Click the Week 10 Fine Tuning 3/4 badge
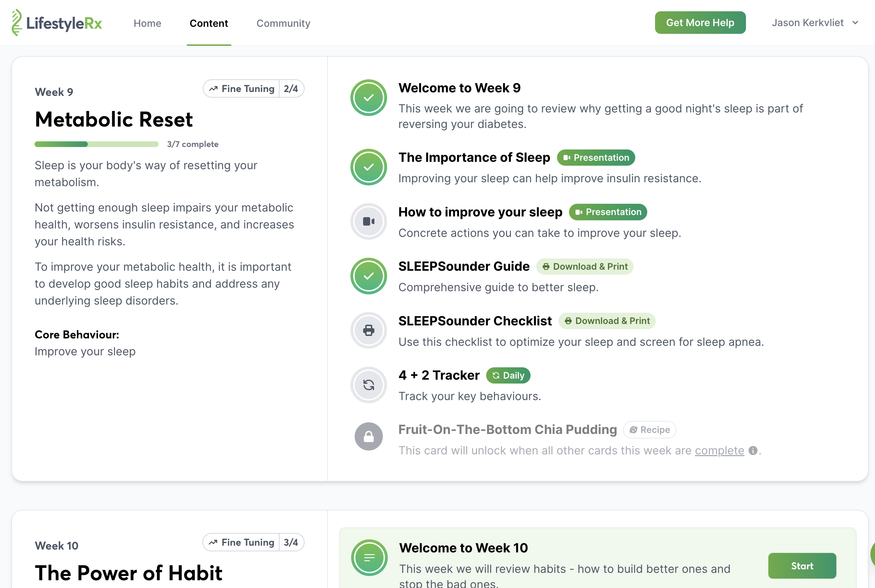The image size is (875, 588). coord(253,542)
